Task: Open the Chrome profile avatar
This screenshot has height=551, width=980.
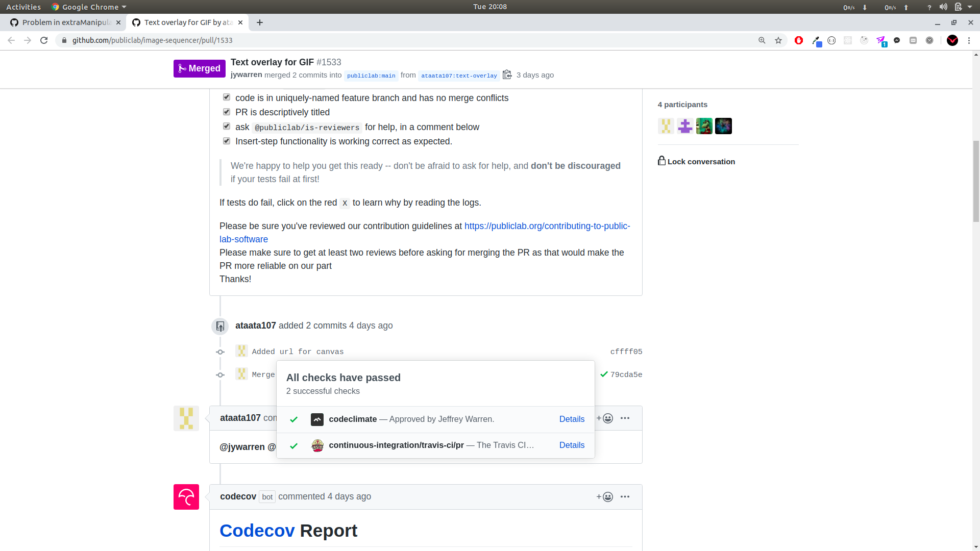Action: pyautogui.click(x=952, y=40)
